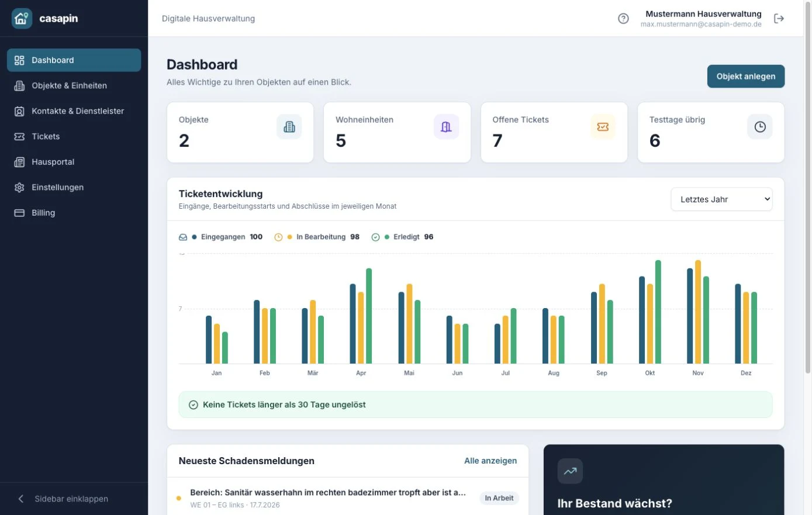Screen dimensions: 812x515
Task: Click the dark blue Eingegangen legend dot
Action: 194,237
